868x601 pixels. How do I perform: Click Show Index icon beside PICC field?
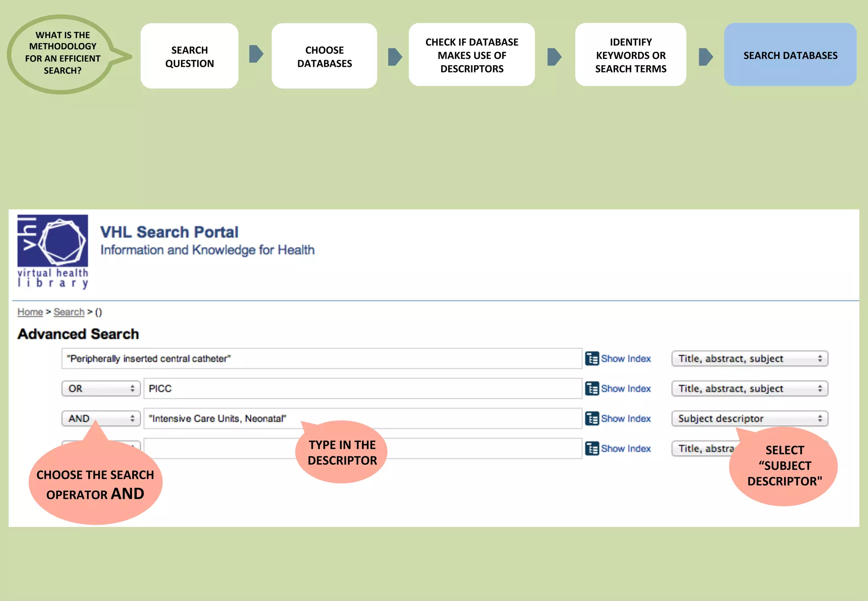pyautogui.click(x=592, y=389)
